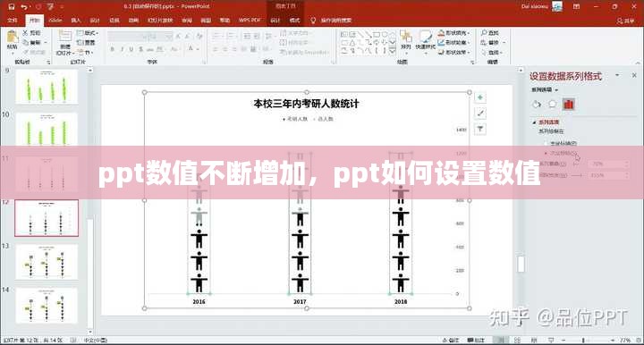Click the New Slide icon
Image resolution: width=644 pixels, height=345 pixels.
pos(65,36)
